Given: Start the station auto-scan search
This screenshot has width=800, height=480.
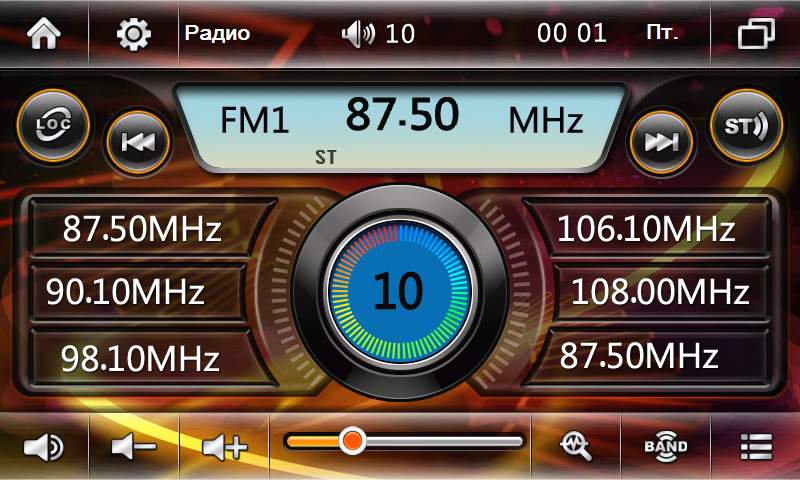Looking at the screenshot, I should [575, 446].
